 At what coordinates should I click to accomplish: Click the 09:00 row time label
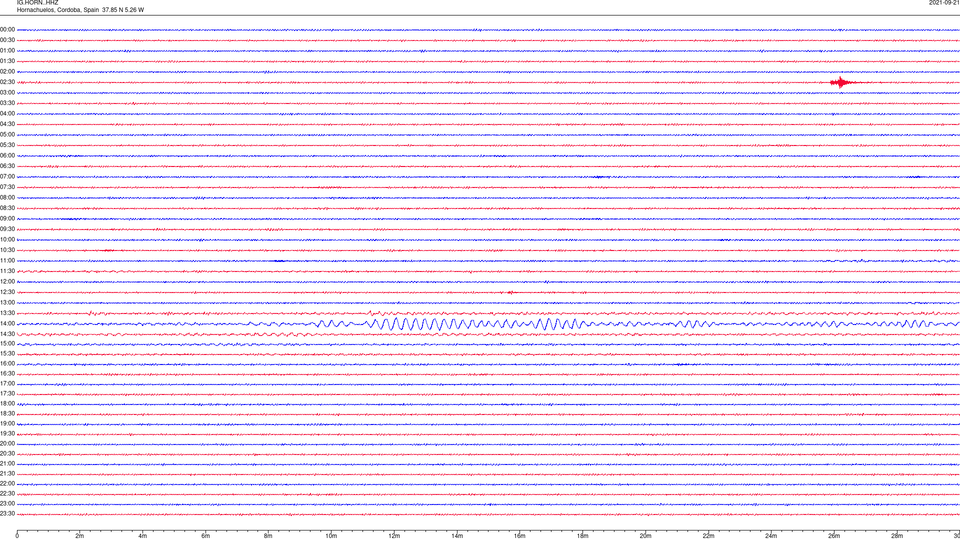click(x=7, y=219)
